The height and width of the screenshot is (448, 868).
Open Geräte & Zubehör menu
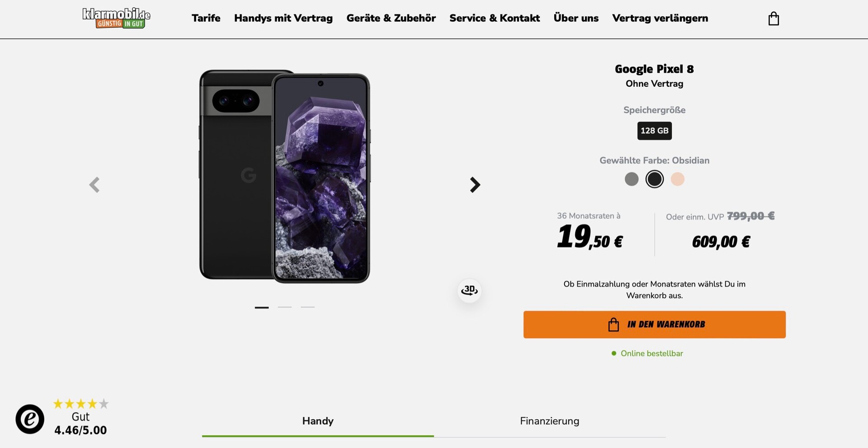[x=391, y=18]
